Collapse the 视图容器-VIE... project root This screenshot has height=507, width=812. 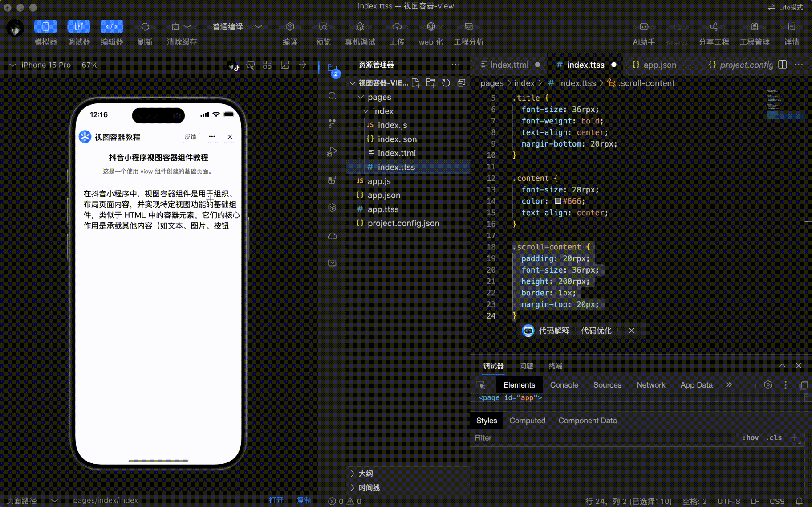pos(352,83)
